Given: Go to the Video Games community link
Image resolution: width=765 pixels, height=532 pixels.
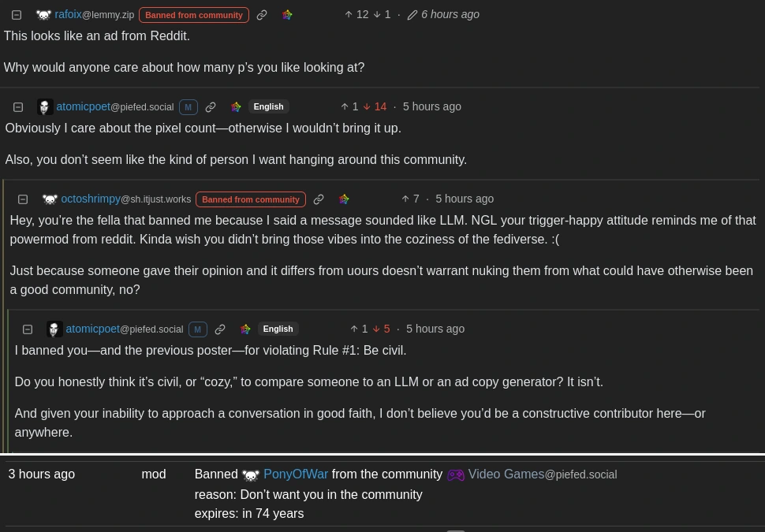Looking at the screenshot, I should click(x=506, y=474).
